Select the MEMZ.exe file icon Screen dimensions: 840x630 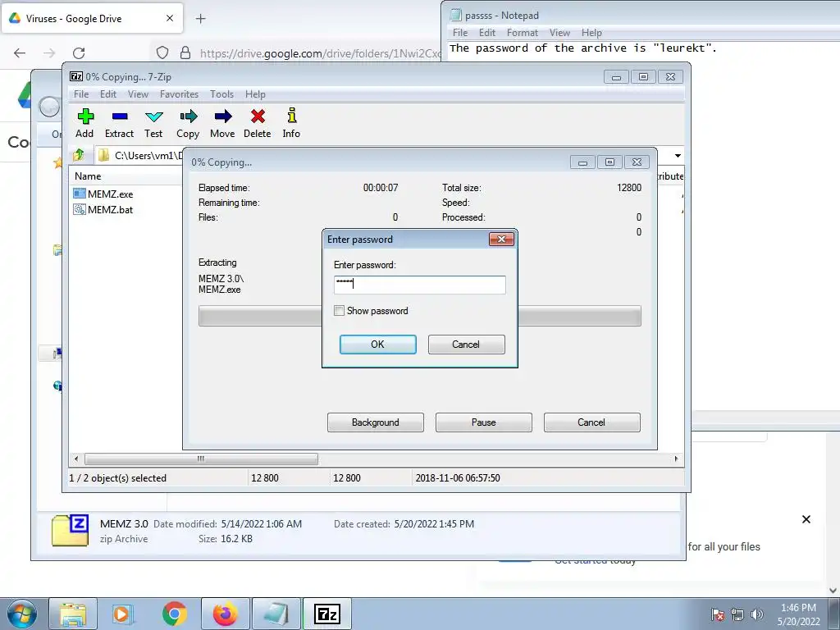point(80,194)
